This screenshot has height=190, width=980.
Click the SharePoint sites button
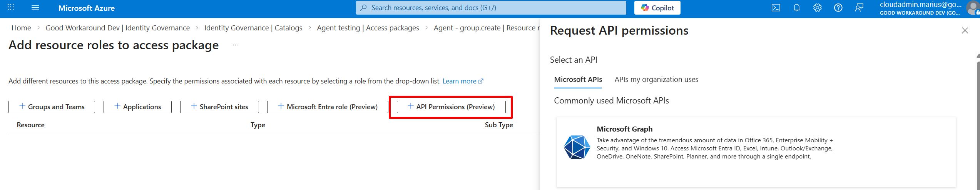tap(219, 107)
